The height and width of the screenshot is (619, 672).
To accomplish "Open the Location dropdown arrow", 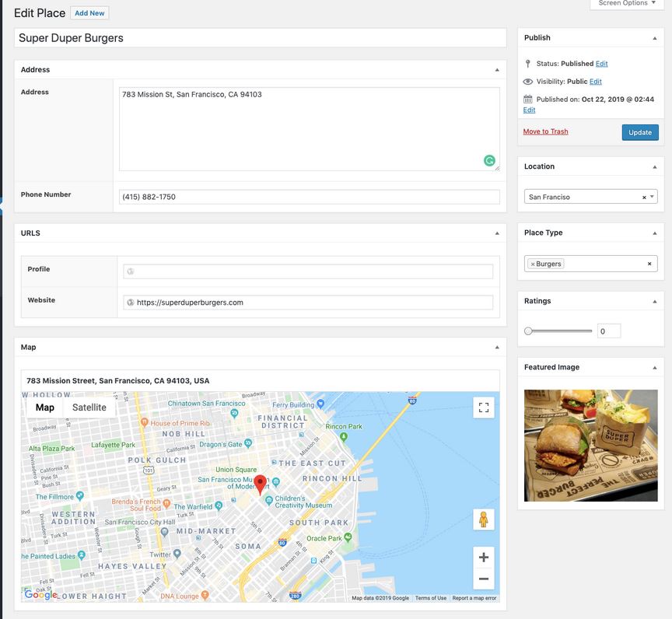I will 652,197.
